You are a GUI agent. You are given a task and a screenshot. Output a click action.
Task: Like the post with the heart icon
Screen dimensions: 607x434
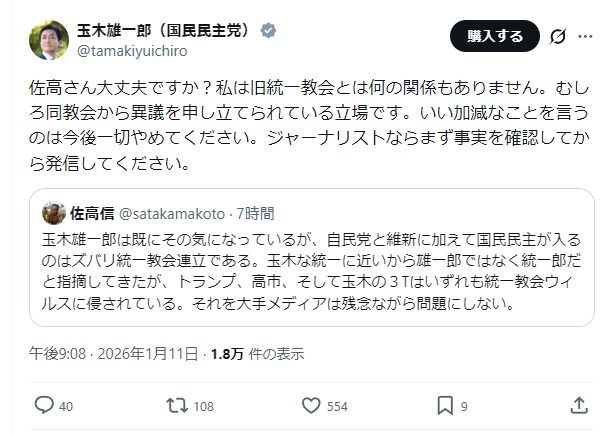pyautogui.click(x=310, y=405)
